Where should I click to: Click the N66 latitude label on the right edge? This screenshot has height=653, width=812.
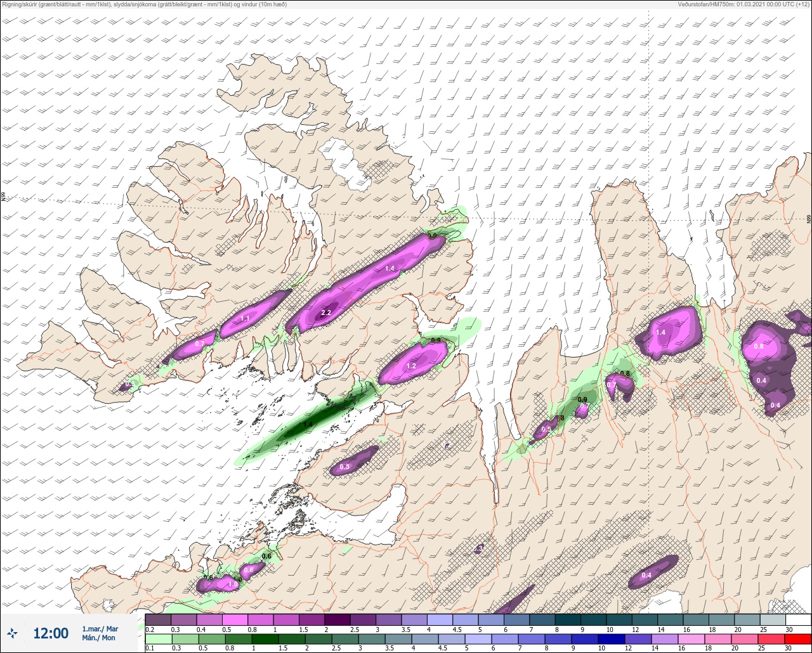pos(809,219)
